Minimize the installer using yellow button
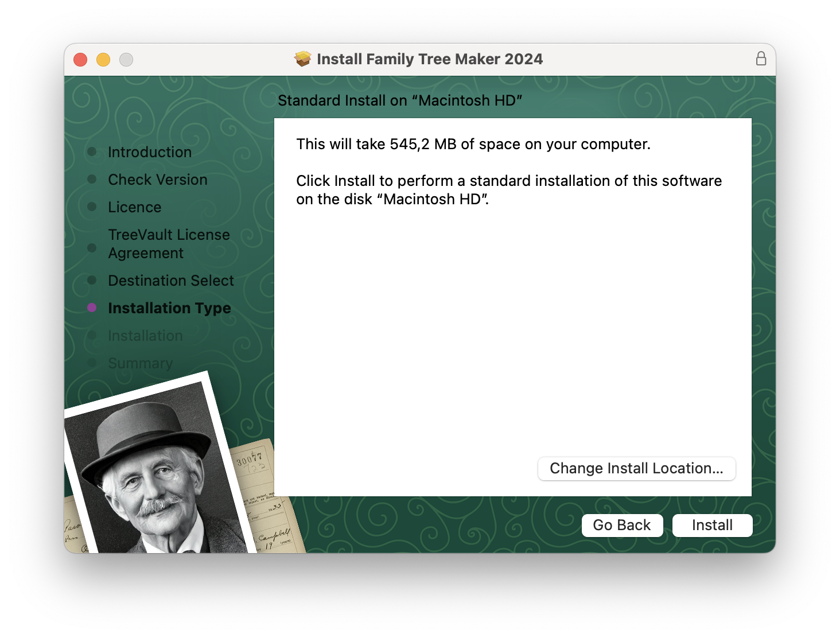Image resolution: width=840 pixels, height=638 pixels. [x=103, y=60]
